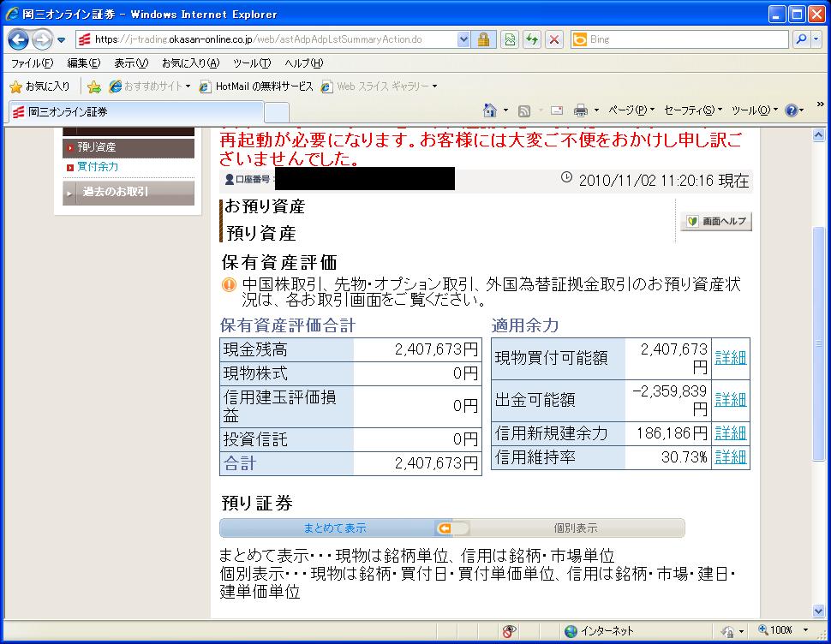
Task: Go forward with the browser Forward arrow
Action: [42, 39]
